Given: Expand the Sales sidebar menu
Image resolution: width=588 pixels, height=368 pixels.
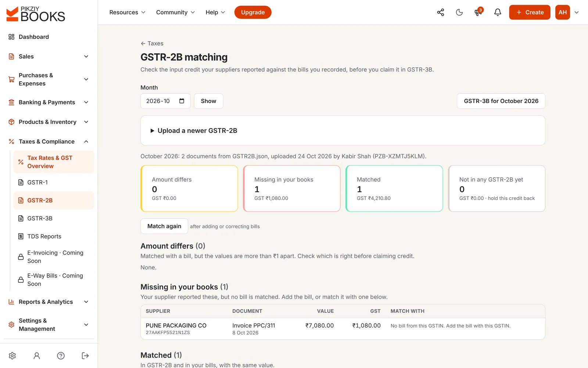Looking at the screenshot, I should click(x=49, y=56).
